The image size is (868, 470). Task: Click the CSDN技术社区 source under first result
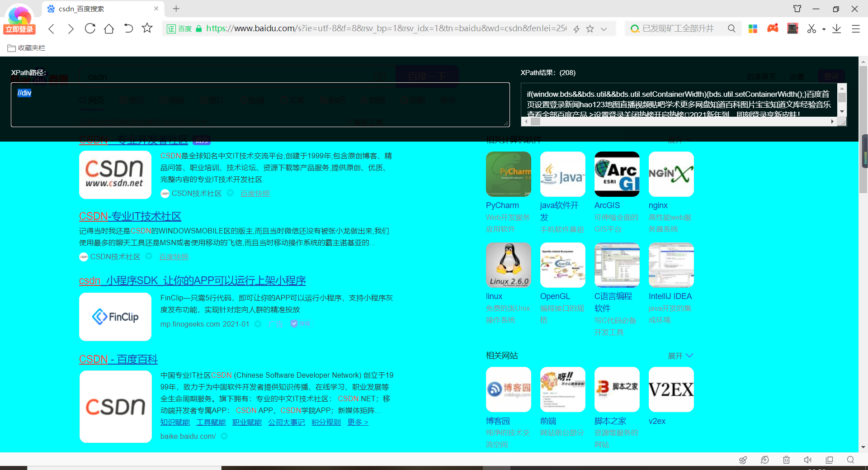[197, 194]
